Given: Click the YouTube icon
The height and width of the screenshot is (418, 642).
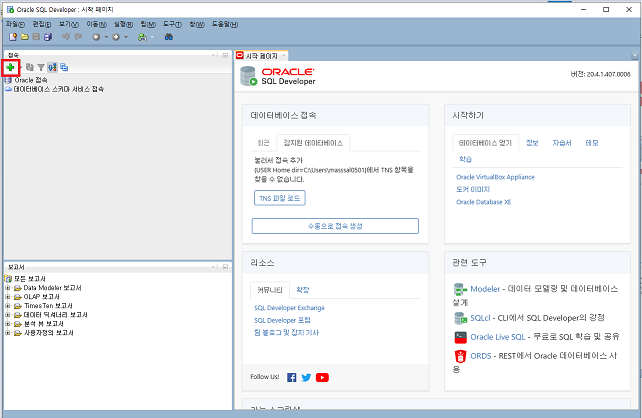Looking at the screenshot, I should pyautogui.click(x=322, y=377).
